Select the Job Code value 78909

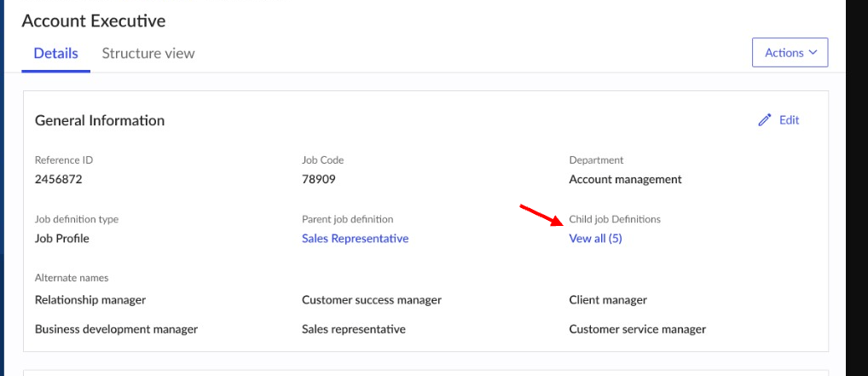[x=320, y=179]
